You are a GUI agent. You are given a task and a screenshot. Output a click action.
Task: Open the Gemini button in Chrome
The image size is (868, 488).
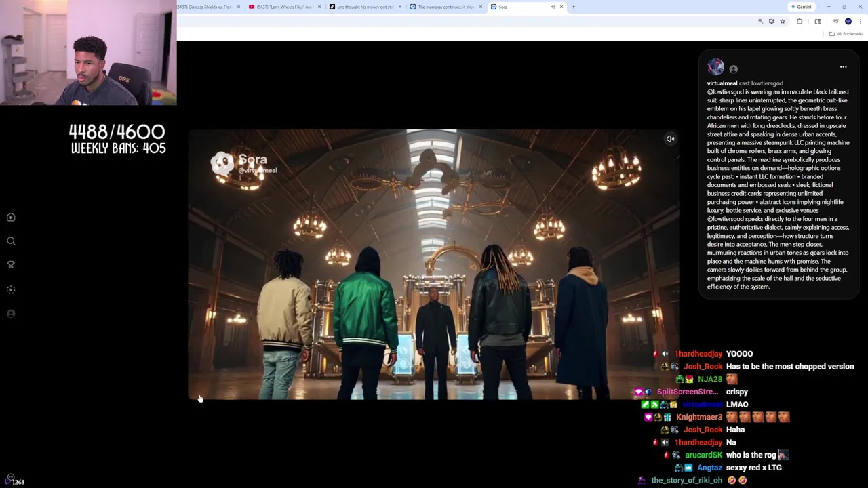coord(802,7)
